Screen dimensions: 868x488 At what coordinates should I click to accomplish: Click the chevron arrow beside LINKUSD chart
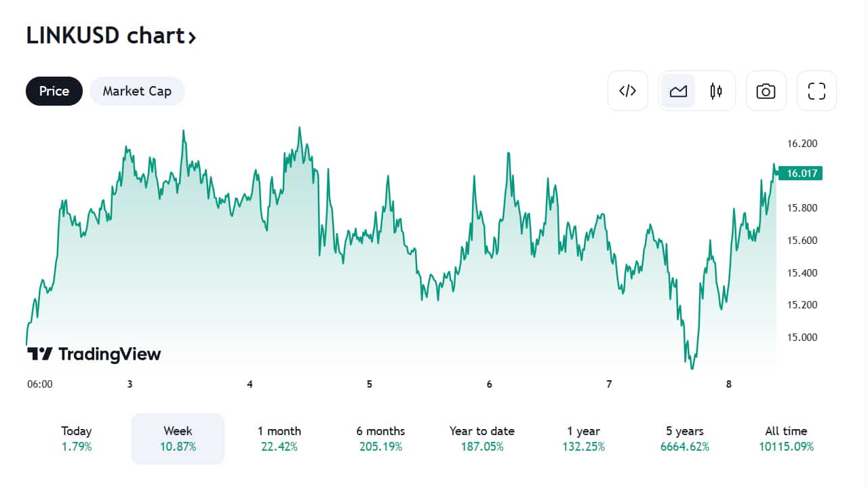coord(192,37)
